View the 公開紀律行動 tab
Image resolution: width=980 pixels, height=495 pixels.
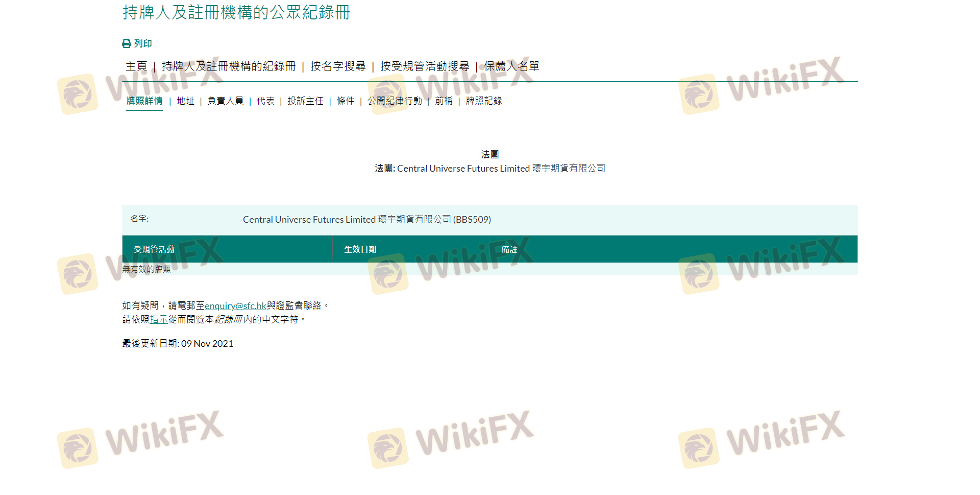(x=395, y=101)
